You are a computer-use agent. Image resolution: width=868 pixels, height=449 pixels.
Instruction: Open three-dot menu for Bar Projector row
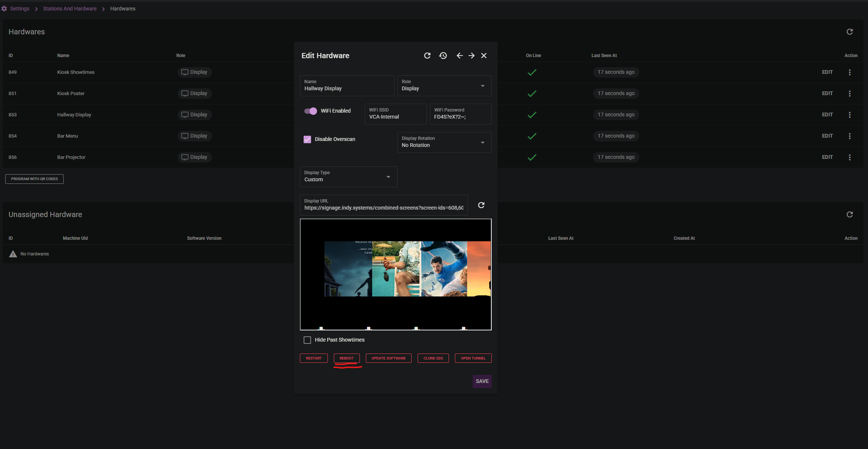850,157
